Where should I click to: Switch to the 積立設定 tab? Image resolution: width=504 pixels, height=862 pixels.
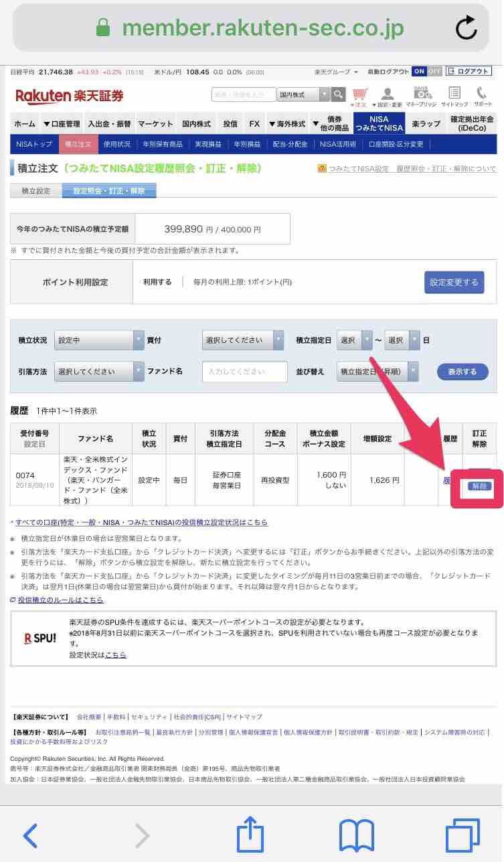tap(36, 191)
